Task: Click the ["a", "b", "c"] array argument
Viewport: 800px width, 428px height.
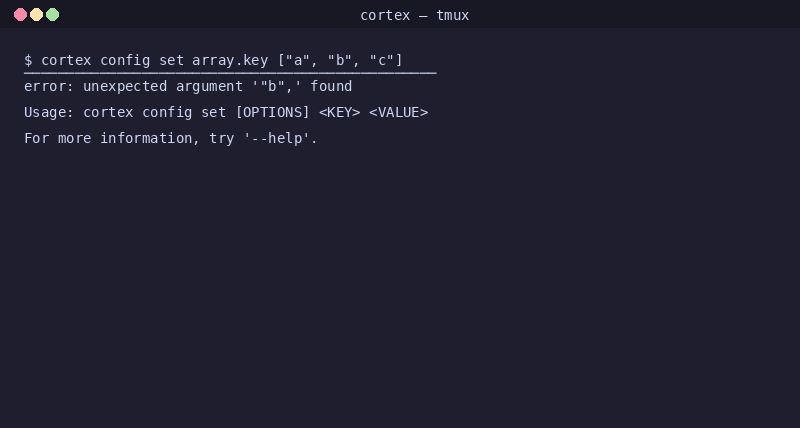Action: coord(340,60)
